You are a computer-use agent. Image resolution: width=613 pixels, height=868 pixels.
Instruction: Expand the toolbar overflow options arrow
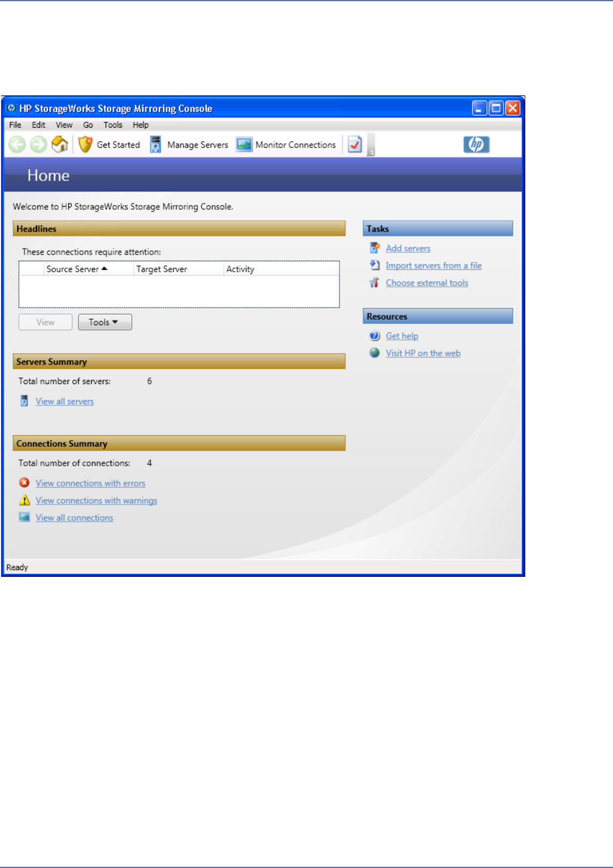[371, 145]
